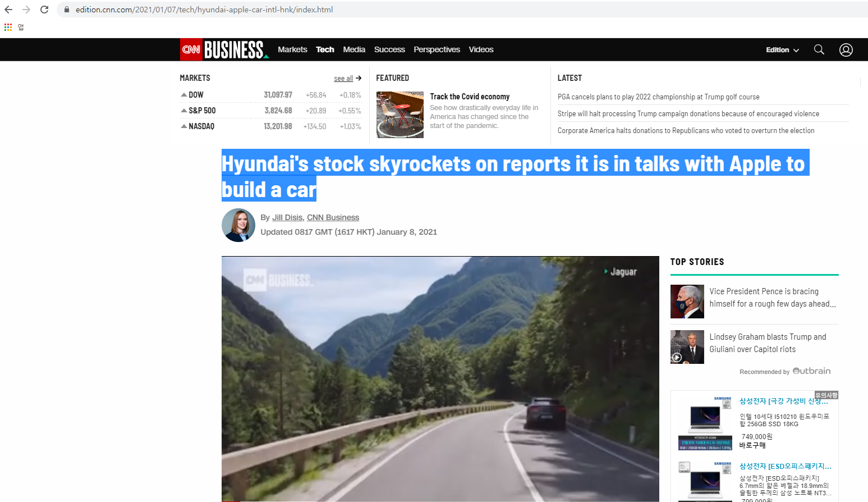Open the S&P 500 market row

(270, 111)
